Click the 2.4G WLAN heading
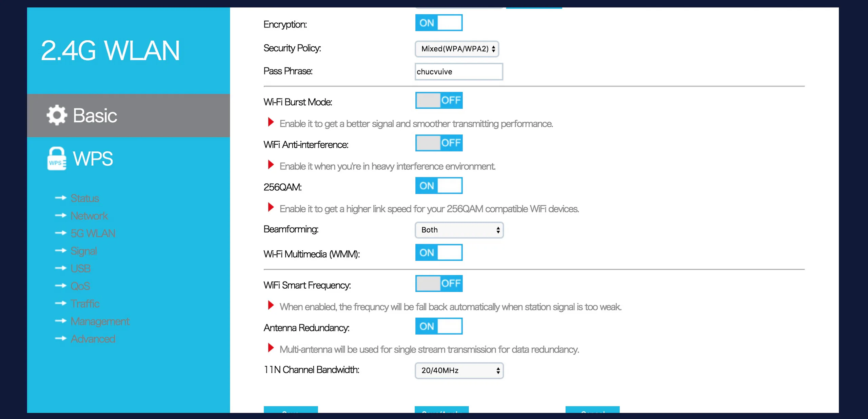 click(110, 50)
